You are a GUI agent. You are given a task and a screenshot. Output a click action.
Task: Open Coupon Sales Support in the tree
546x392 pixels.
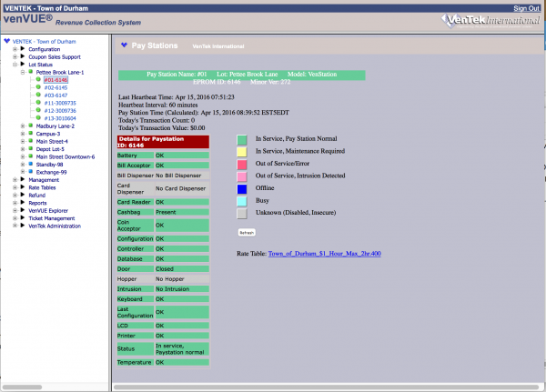(55, 57)
